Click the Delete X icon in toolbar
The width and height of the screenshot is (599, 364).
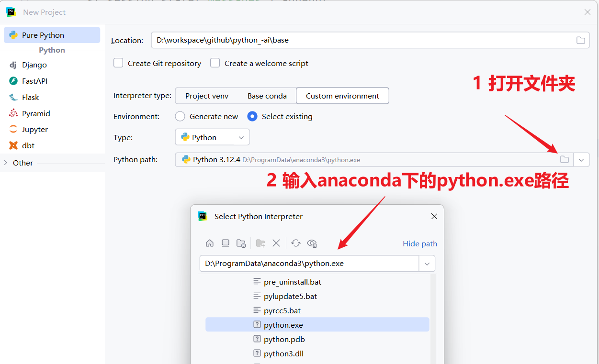(276, 243)
